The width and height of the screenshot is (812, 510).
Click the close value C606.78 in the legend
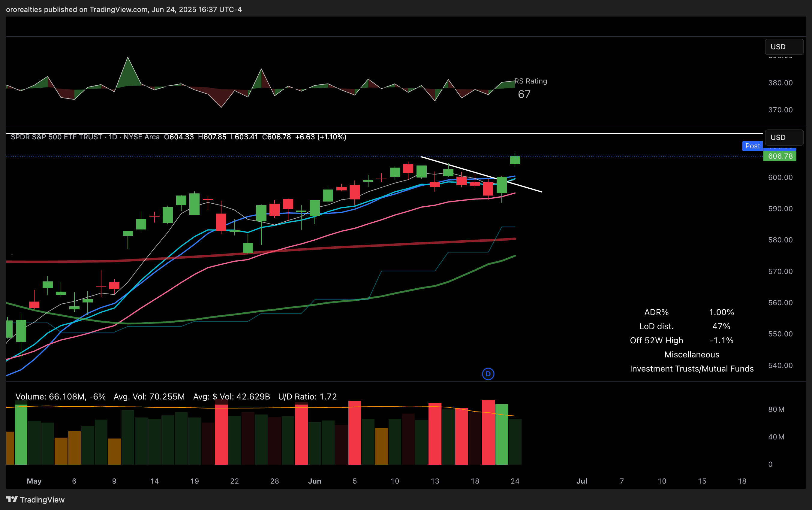(x=277, y=137)
